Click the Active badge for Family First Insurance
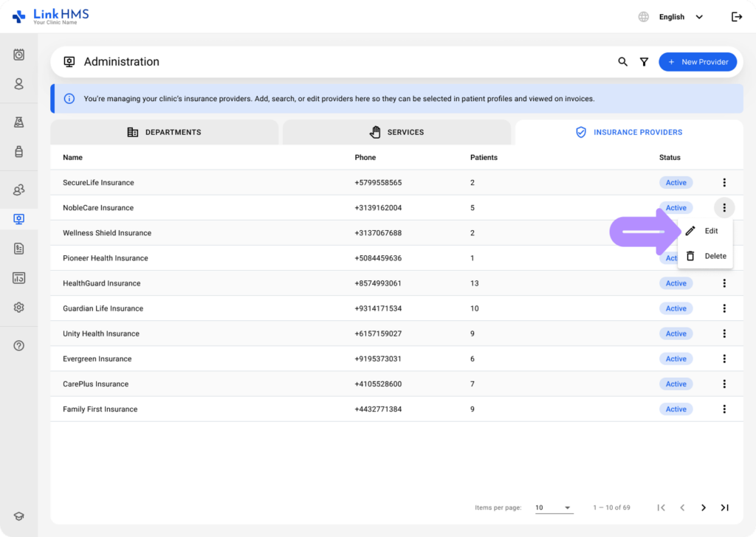756x537 pixels. 676,409
